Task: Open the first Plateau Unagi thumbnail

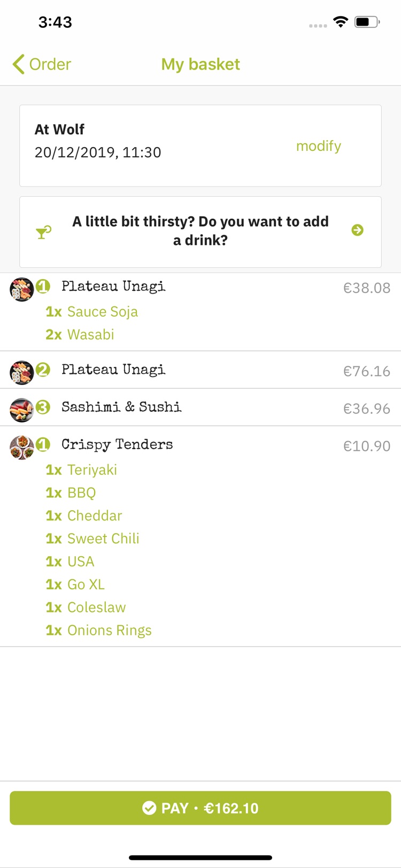Action: pos(22,290)
